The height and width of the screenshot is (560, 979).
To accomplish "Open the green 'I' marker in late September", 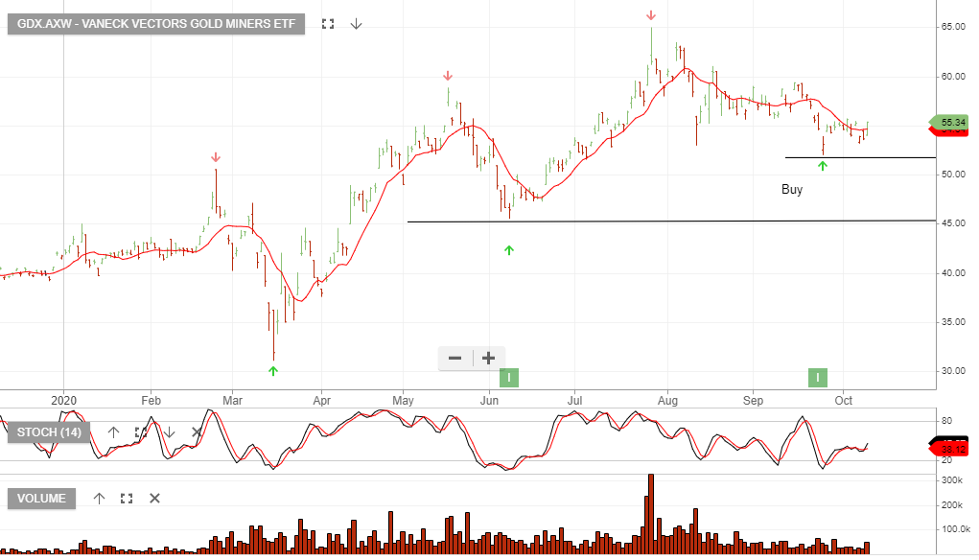I will (x=818, y=378).
